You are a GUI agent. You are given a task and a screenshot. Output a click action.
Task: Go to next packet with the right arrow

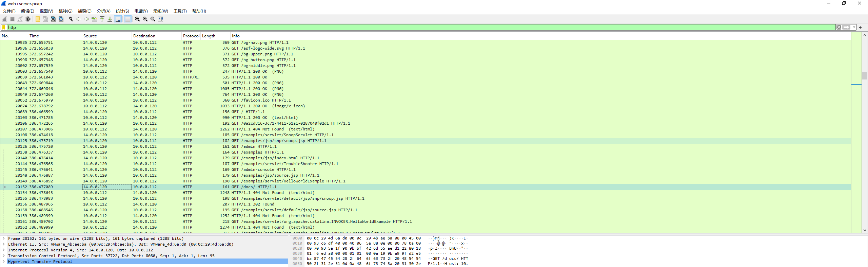click(x=86, y=19)
